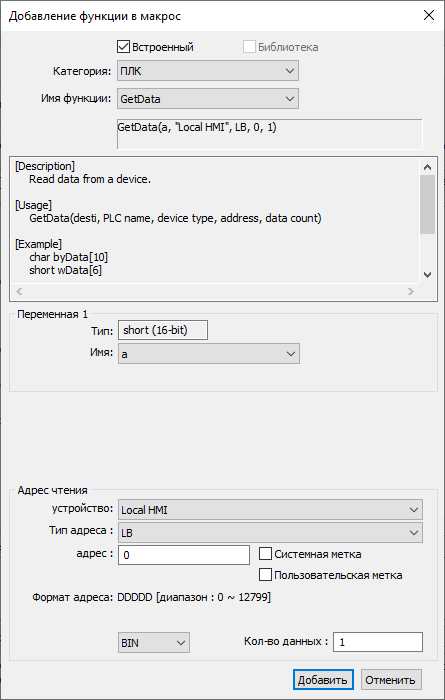Expand the BIN format dropdown
This screenshot has width=445, height=700.
point(154,643)
